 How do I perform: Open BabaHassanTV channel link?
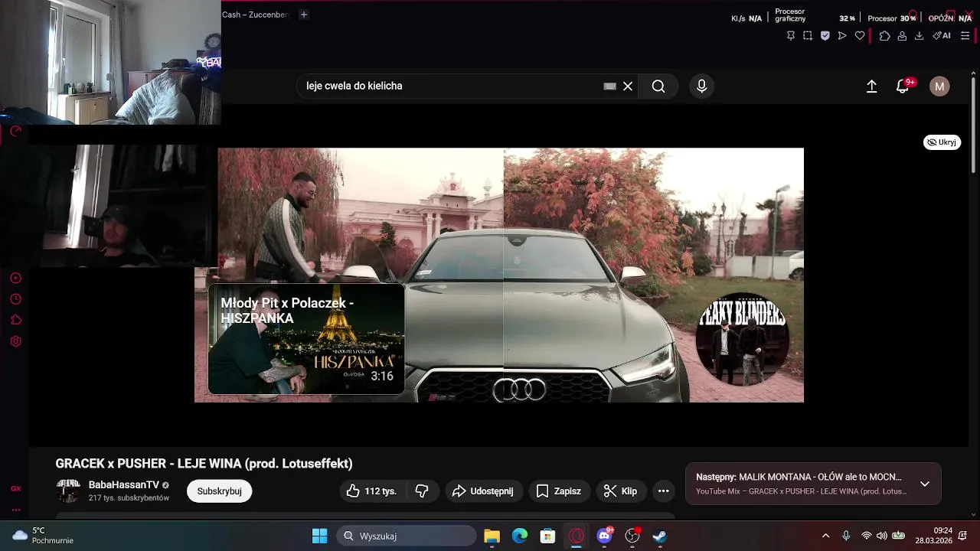coord(124,485)
